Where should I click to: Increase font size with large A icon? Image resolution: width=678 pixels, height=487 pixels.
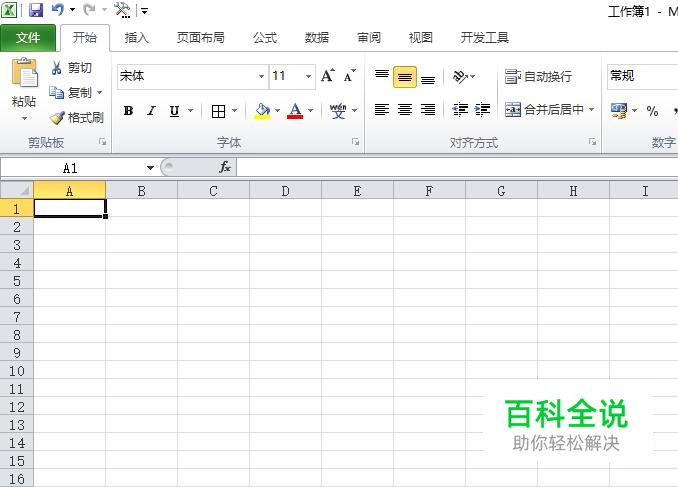point(328,76)
